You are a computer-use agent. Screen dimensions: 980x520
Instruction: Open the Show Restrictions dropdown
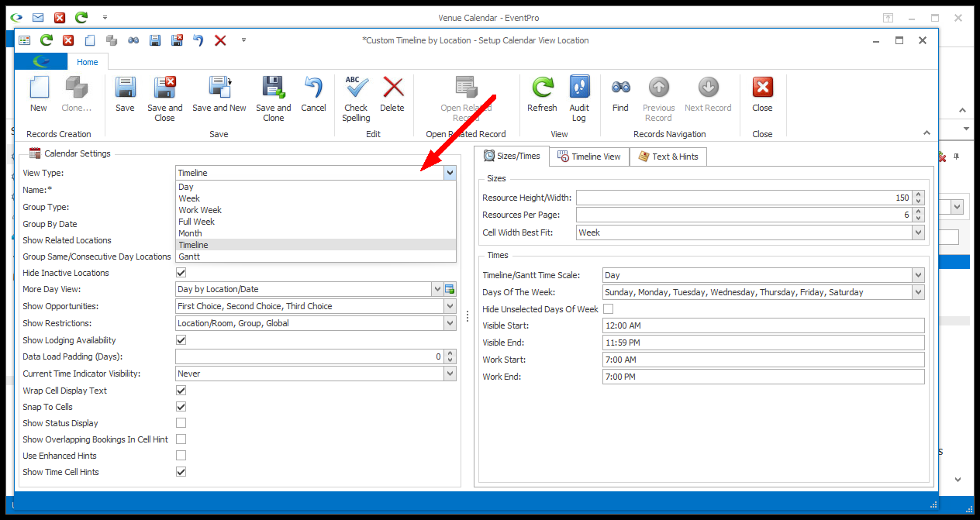pos(450,323)
